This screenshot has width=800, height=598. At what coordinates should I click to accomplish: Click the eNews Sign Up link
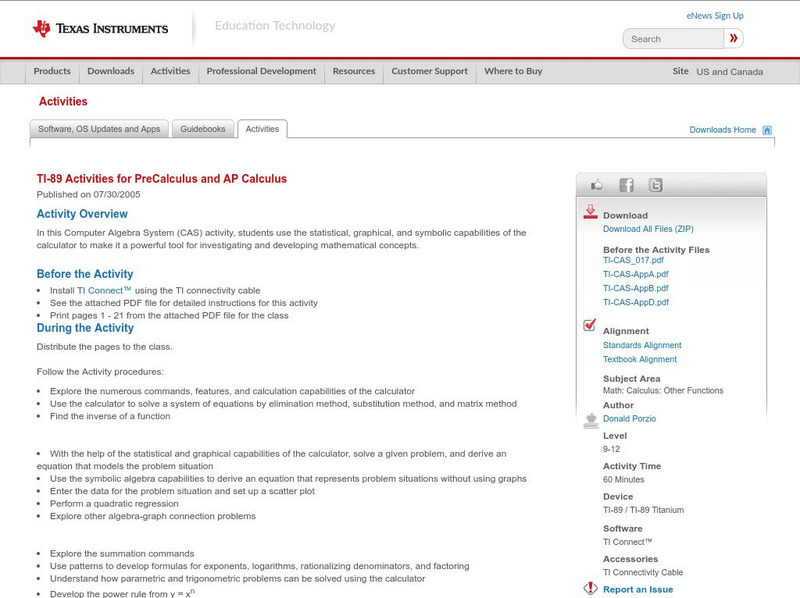[715, 16]
